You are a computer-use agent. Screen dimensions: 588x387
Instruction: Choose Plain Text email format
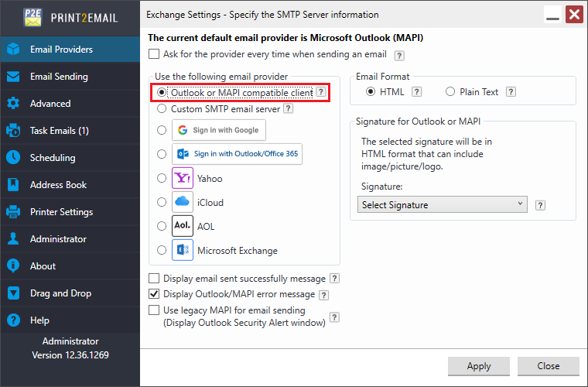(x=450, y=92)
